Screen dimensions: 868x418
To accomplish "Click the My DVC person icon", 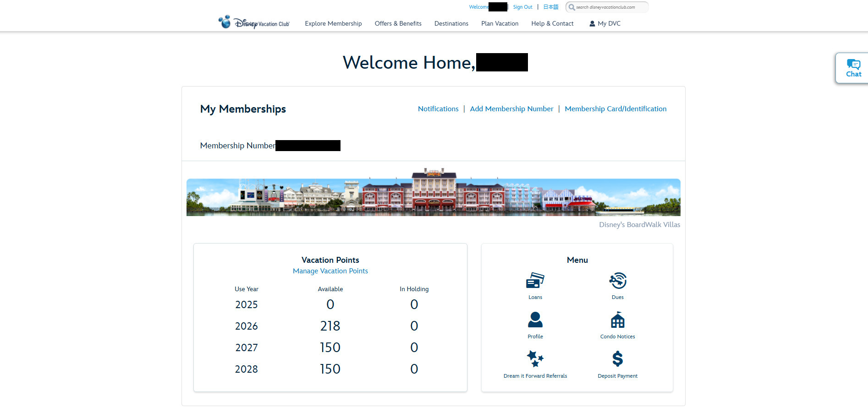I will pyautogui.click(x=592, y=23).
